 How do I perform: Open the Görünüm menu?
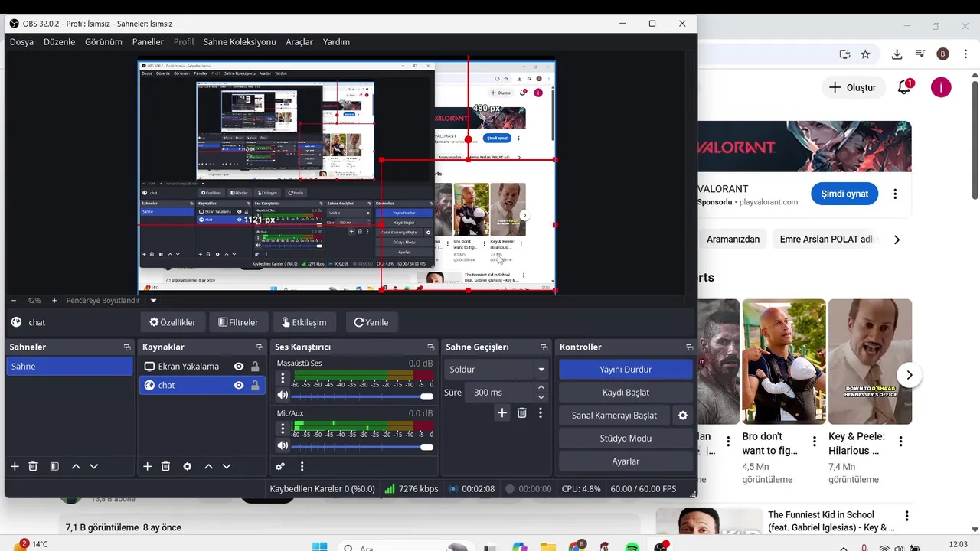point(103,42)
